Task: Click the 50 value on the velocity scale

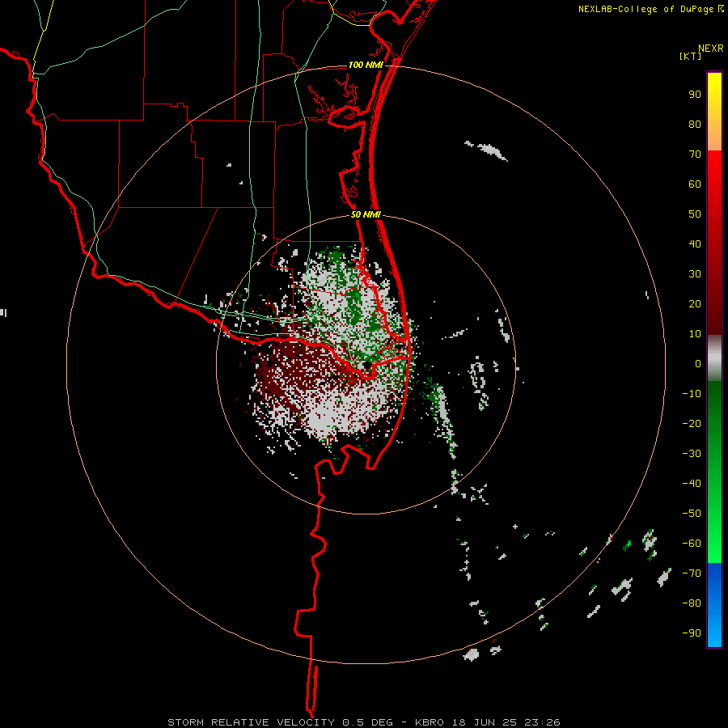Action: (x=695, y=214)
